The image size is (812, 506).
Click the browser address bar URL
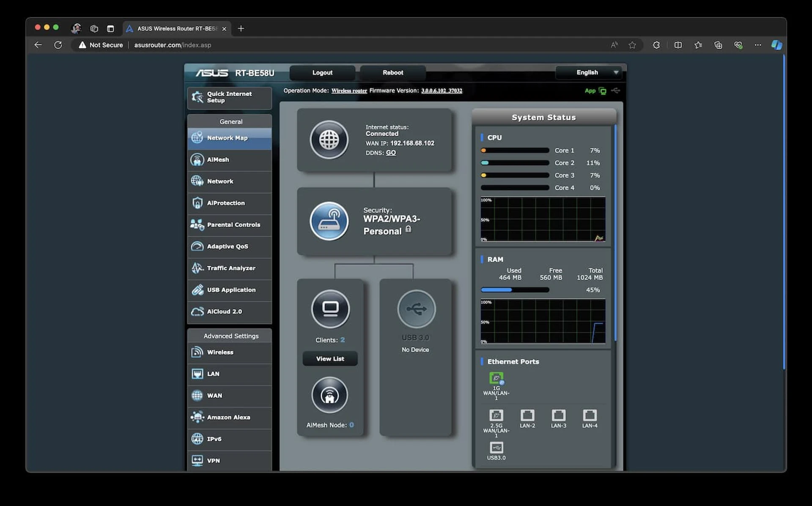(x=173, y=45)
